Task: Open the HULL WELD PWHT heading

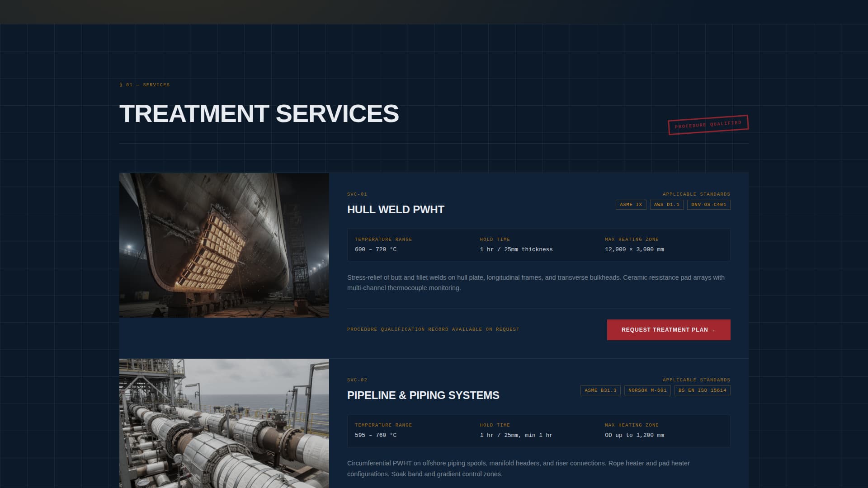Action: (x=396, y=209)
